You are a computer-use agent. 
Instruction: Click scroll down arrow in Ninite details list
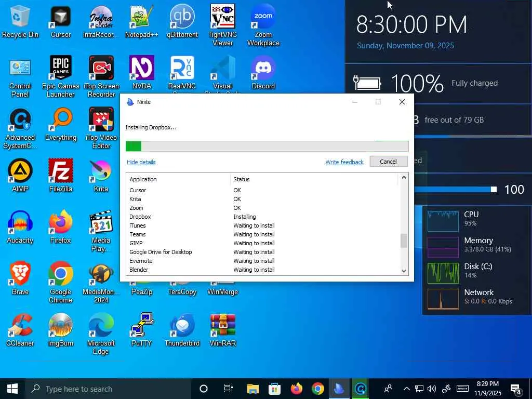point(404,271)
